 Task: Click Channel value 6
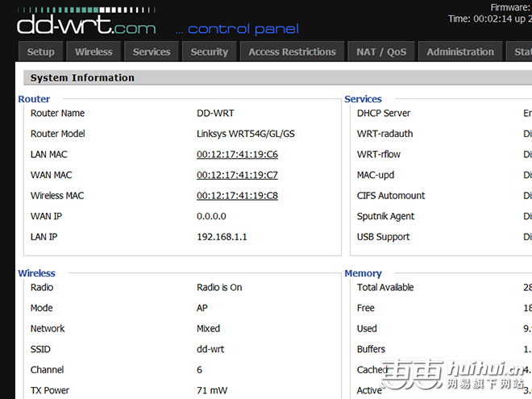click(x=200, y=370)
